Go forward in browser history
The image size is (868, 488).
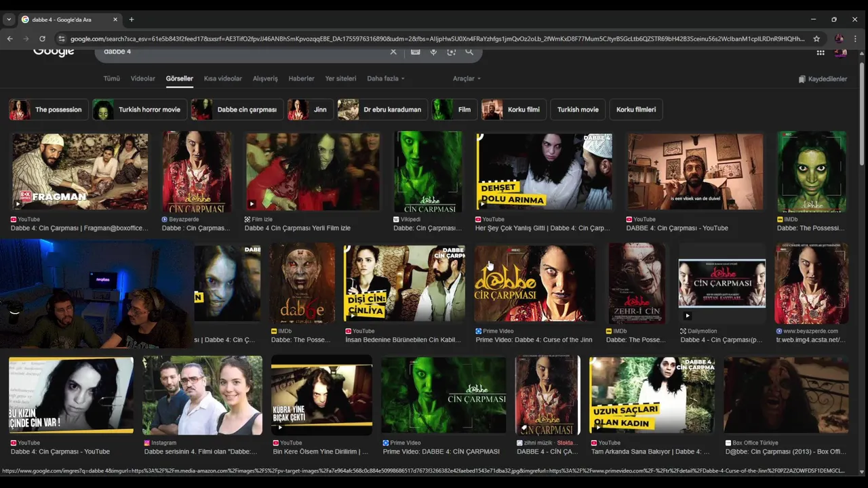pyautogui.click(x=26, y=39)
